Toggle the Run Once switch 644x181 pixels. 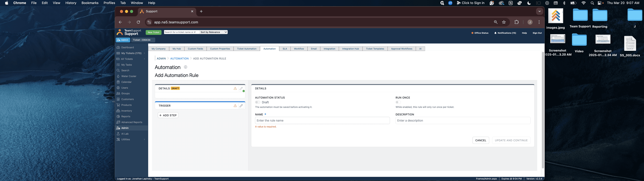coord(398,102)
